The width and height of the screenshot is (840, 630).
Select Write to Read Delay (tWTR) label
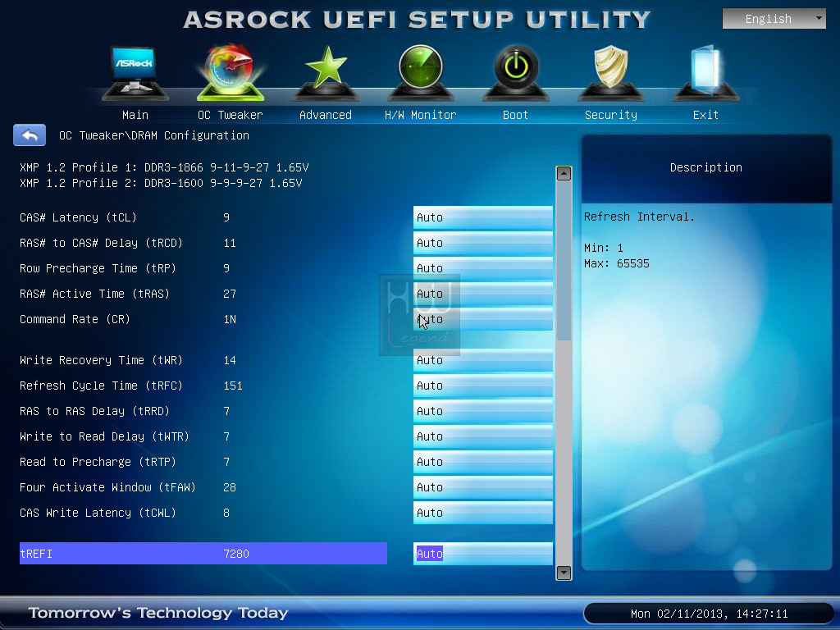pyautogui.click(x=104, y=436)
